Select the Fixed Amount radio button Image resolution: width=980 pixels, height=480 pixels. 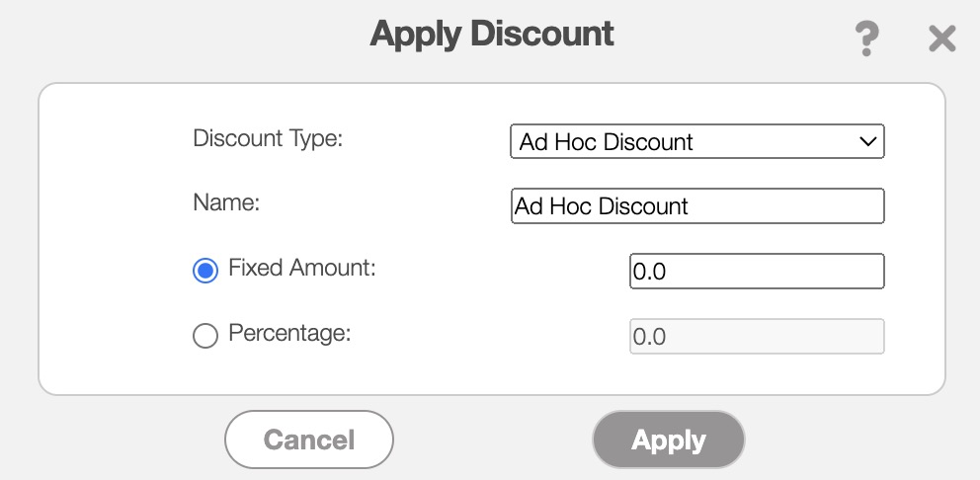tap(205, 272)
